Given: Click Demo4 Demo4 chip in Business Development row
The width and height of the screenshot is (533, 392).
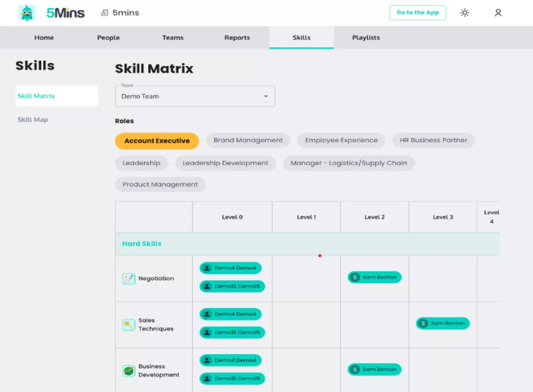Looking at the screenshot, I should pos(231,360).
